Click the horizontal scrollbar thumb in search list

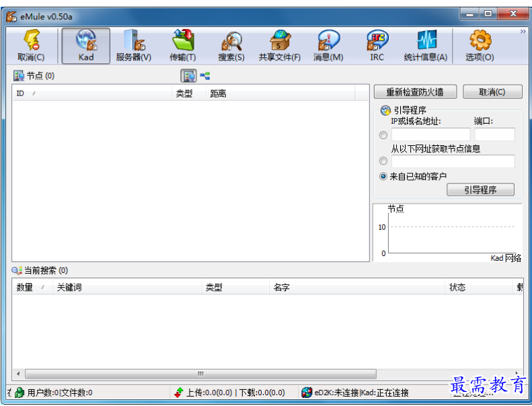tap(200, 374)
